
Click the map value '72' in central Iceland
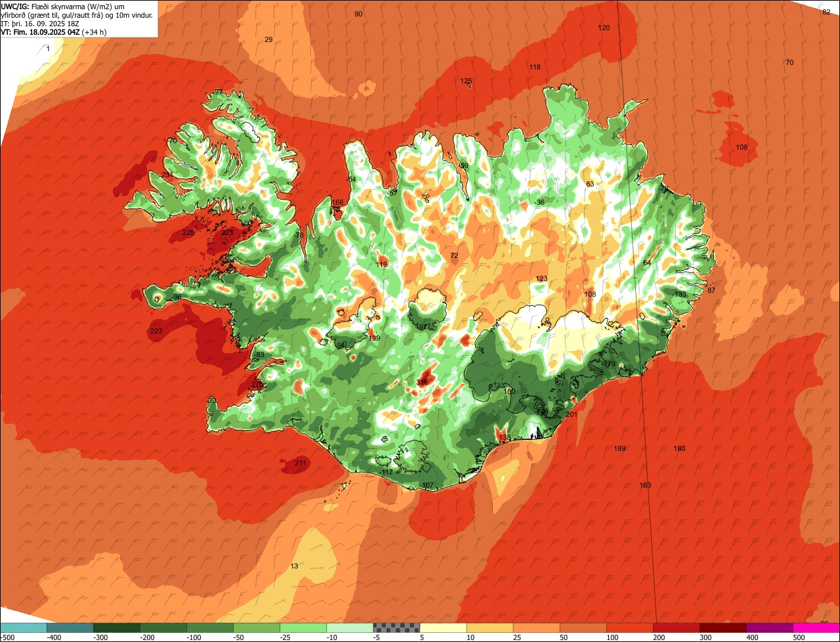454,255
